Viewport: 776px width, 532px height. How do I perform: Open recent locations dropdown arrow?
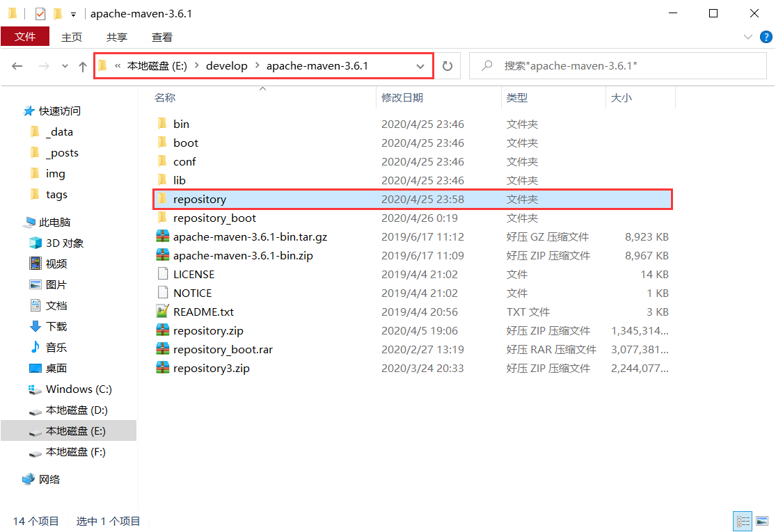tap(65, 66)
